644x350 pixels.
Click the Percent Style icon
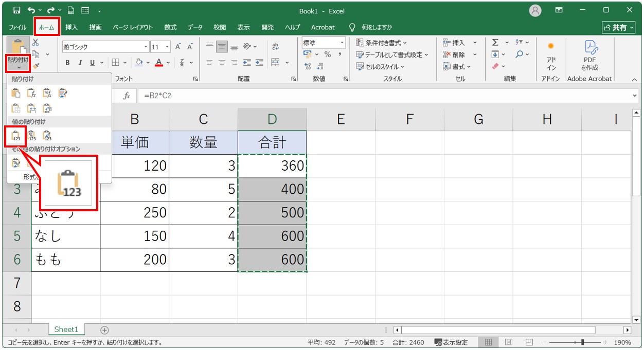pyautogui.click(x=327, y=54)
